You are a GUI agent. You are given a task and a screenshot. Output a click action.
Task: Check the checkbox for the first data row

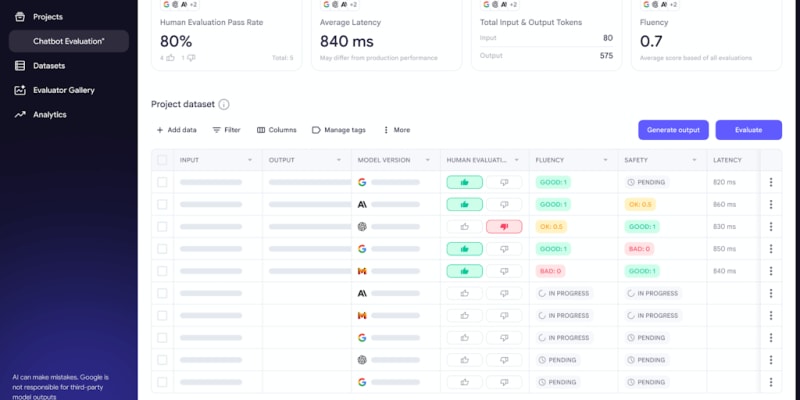tap(162, 182)
